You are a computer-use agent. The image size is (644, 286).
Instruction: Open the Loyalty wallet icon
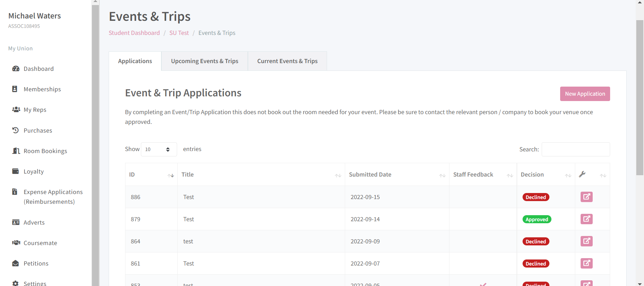(x=15, y=171)
